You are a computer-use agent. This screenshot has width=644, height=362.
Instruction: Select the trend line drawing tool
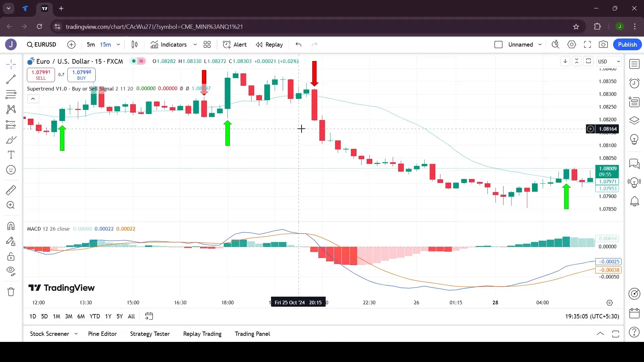click(x=11, y=79)
